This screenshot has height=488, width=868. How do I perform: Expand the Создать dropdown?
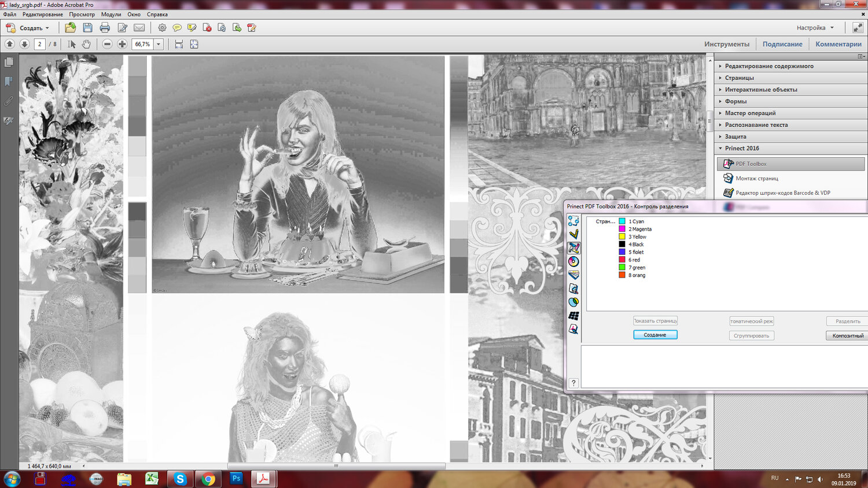(x=47, y=28)
